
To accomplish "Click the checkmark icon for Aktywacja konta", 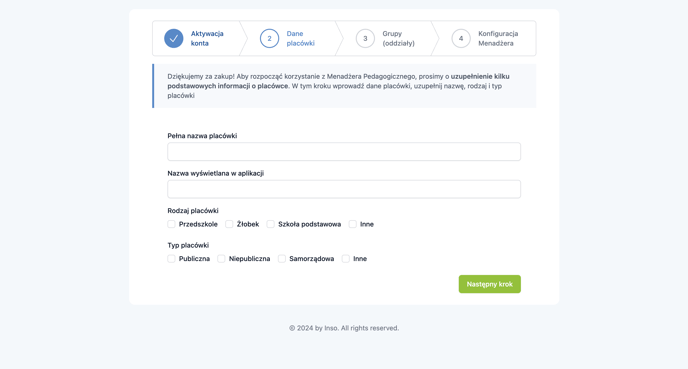I will point(174,38).
